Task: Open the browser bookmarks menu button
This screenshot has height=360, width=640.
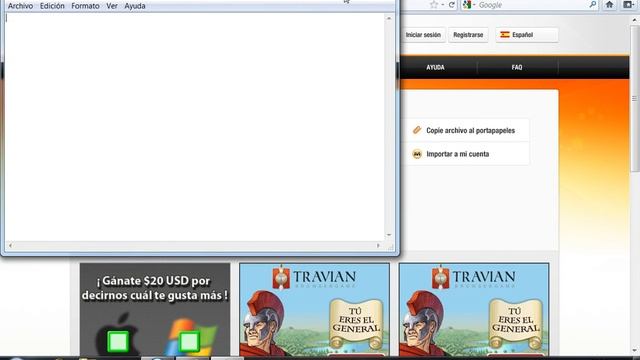Action: click(629, 5)
